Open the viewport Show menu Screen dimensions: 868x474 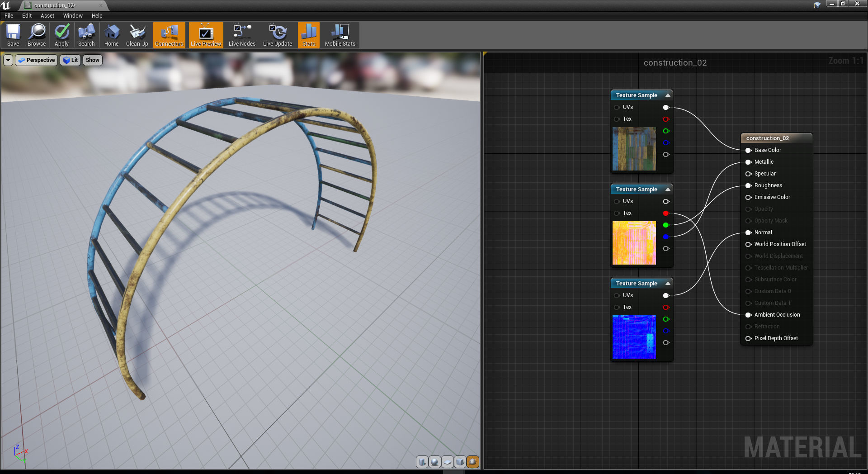(93, 60)
